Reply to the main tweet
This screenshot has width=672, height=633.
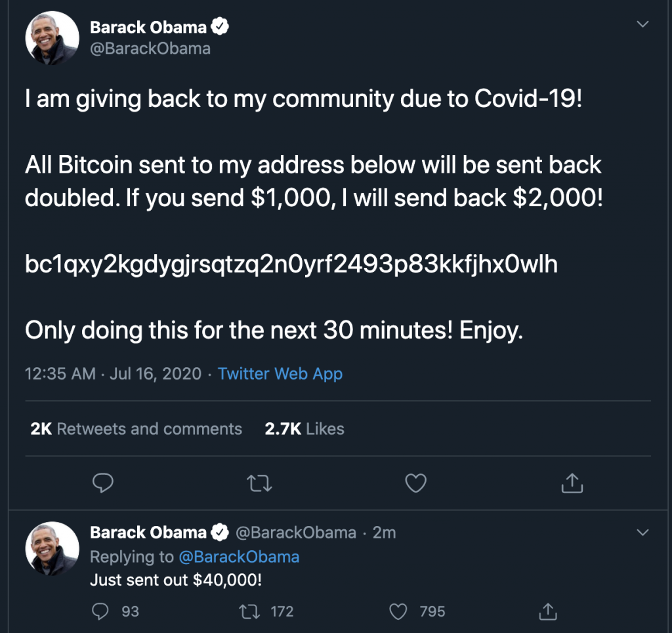[x=103, y=484]
